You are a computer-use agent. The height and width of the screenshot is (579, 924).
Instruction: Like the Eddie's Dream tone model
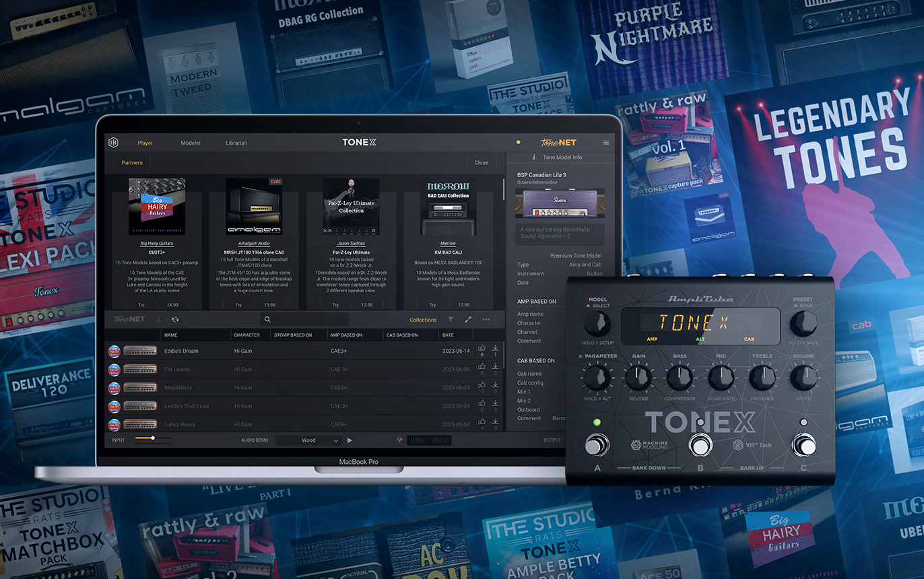click(x=482, y=348)
